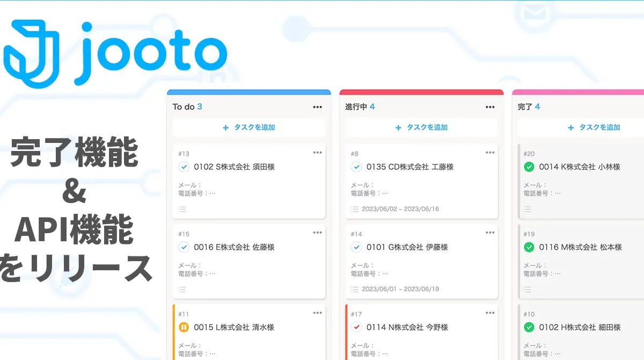
Task: Open the more menu on card #13
Action: click(318, 153)
